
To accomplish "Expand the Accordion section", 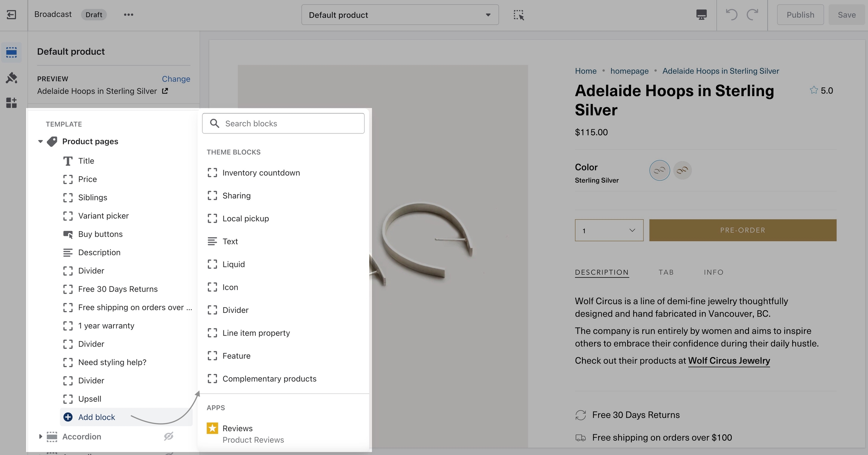I will point(40,437).
